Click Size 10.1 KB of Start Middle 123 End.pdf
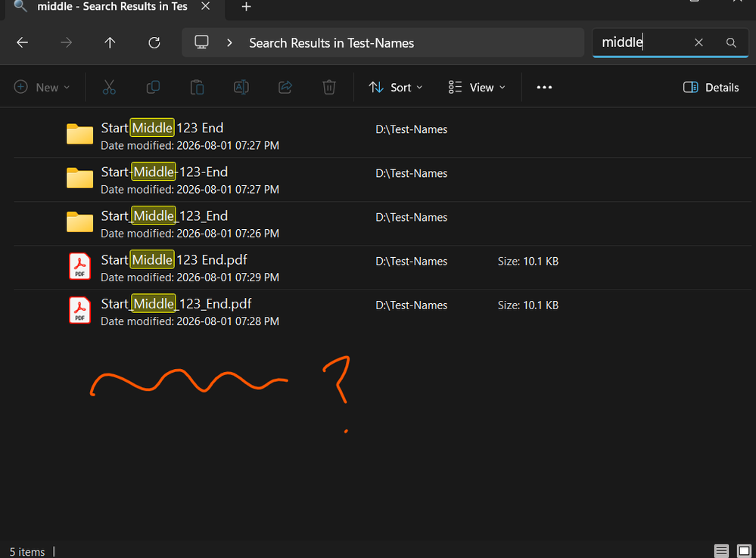This screenshot has width=756, height=558. coord(528,261)
